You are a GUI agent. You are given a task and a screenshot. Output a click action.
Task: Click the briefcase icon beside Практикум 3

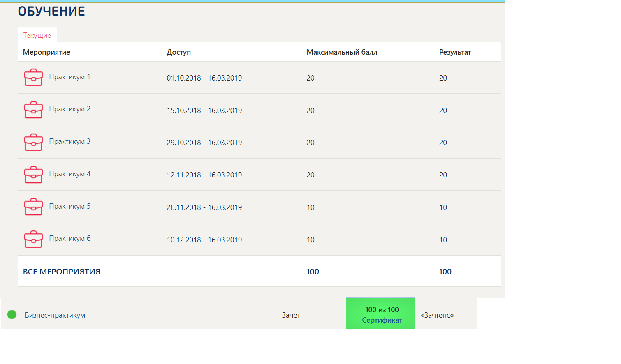(x=33, y=142)
